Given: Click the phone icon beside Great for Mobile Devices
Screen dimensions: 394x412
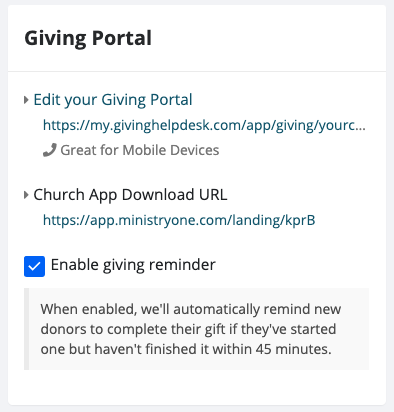Looking at the screenshot, I should coord(49,151).
